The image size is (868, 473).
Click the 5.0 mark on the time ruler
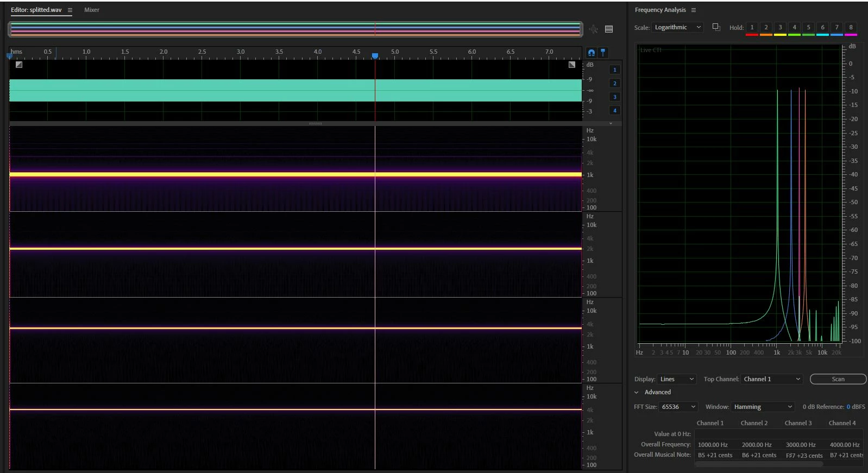395,52
